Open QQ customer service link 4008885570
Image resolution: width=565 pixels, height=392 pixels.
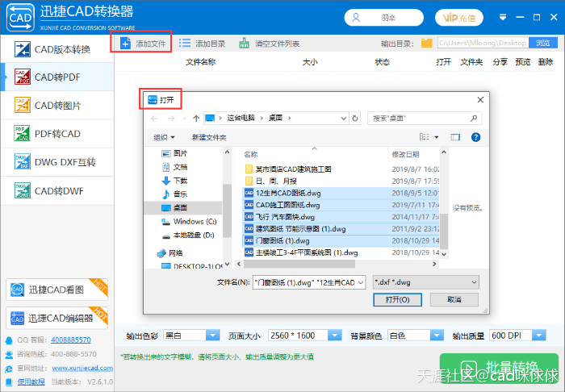coord(71,340)
